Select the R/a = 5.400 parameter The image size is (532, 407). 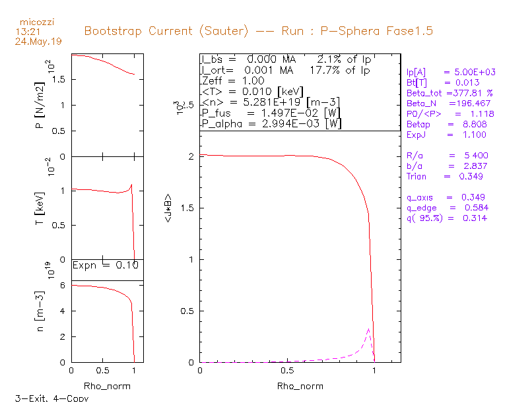coord(447,155)
